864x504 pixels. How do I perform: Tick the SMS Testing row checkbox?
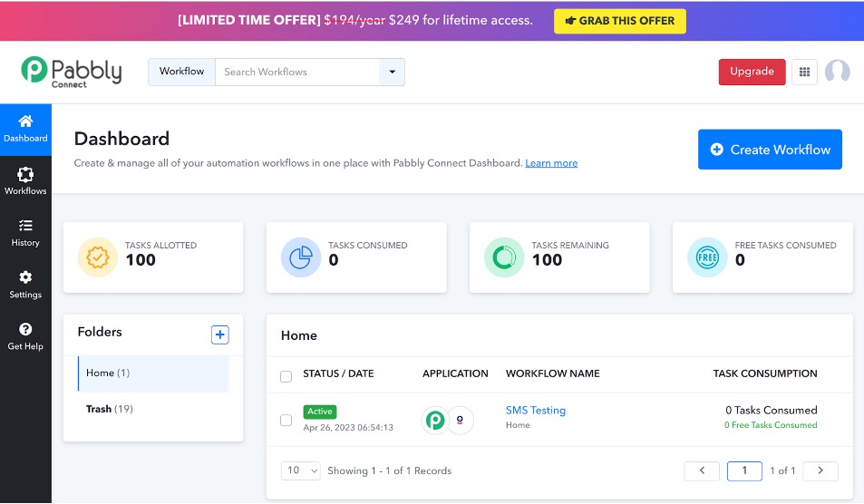click(286, 421)
